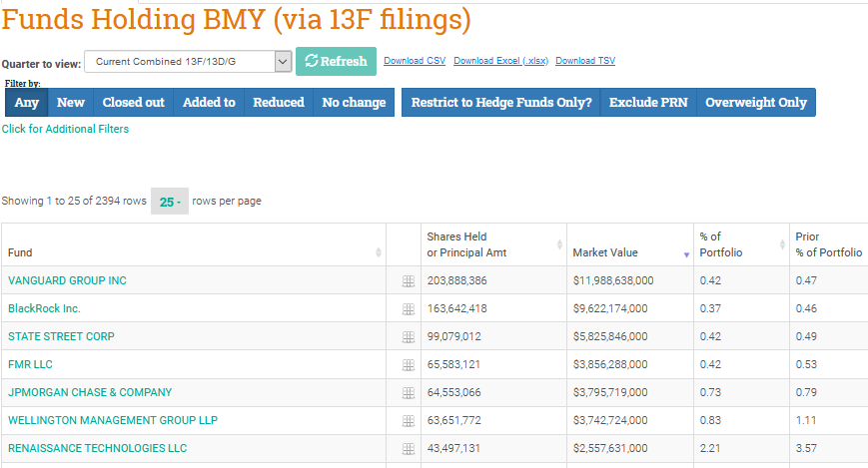Sort by Market Value column arrow
The image size is (868, 468).
click(x=686, y=254)
